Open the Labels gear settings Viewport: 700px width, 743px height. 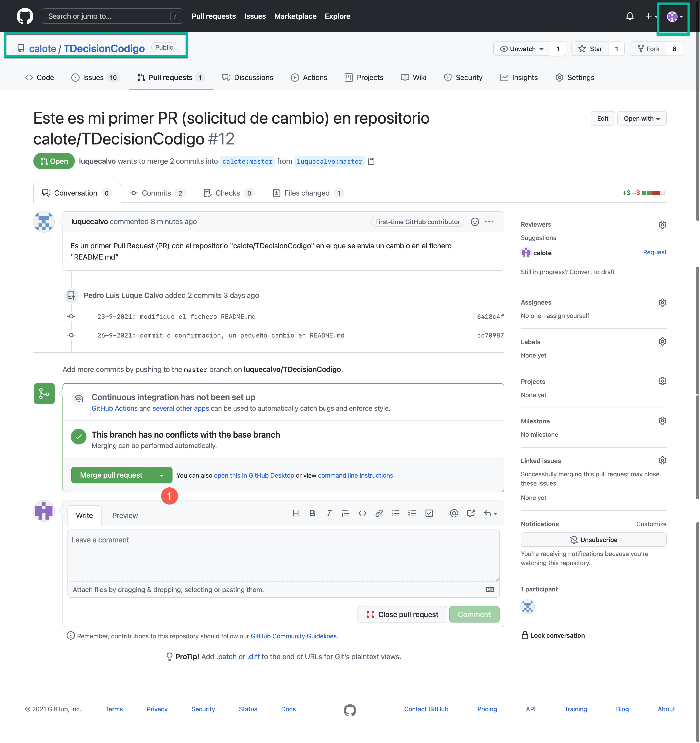coord(662,342)
